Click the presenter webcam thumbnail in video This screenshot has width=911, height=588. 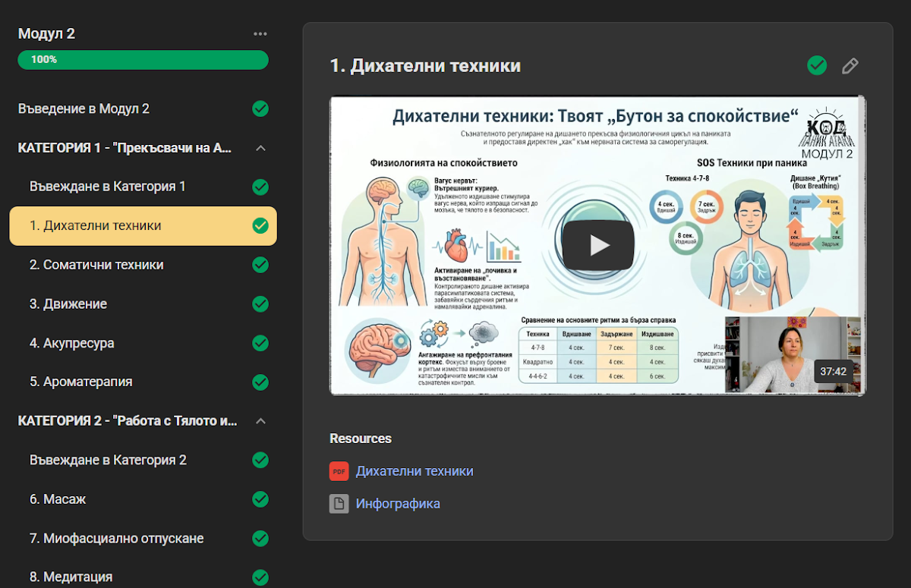click(793, 354)
